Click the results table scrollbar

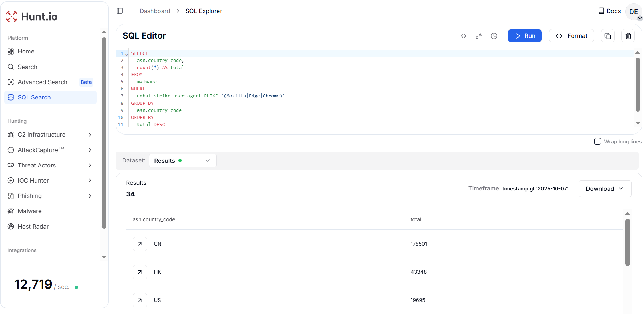pos(627,242)
